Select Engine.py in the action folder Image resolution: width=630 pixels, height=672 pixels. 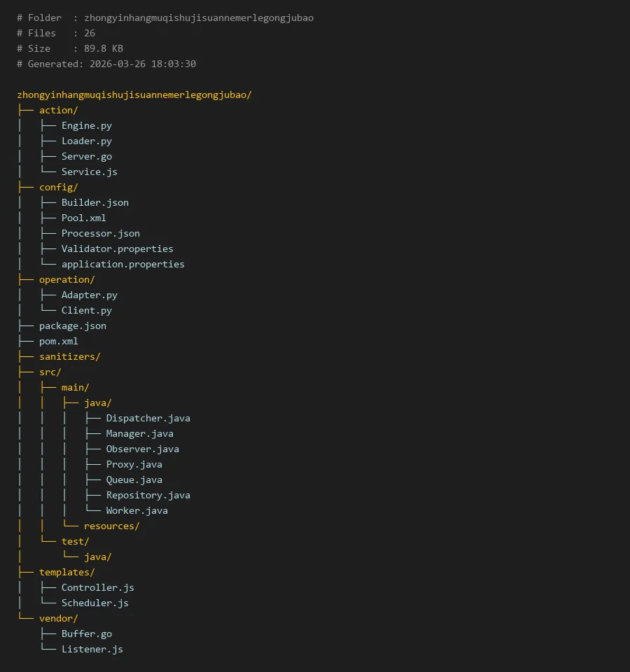tap(86, 125)
